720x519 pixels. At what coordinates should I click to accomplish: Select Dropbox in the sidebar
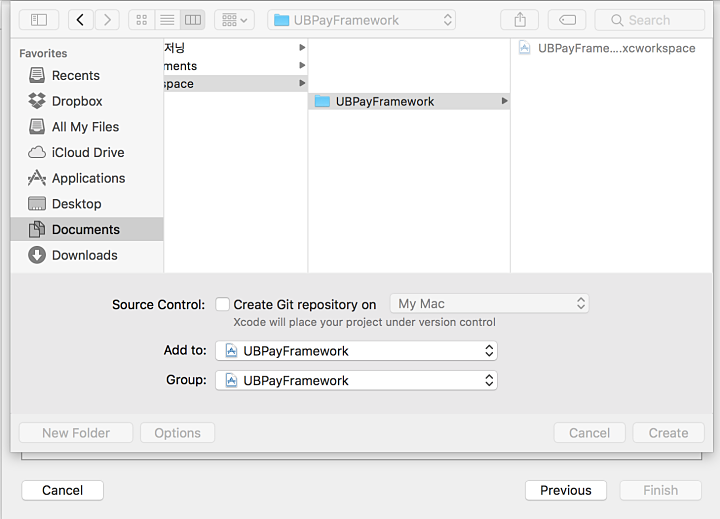[x=87, y=101]
